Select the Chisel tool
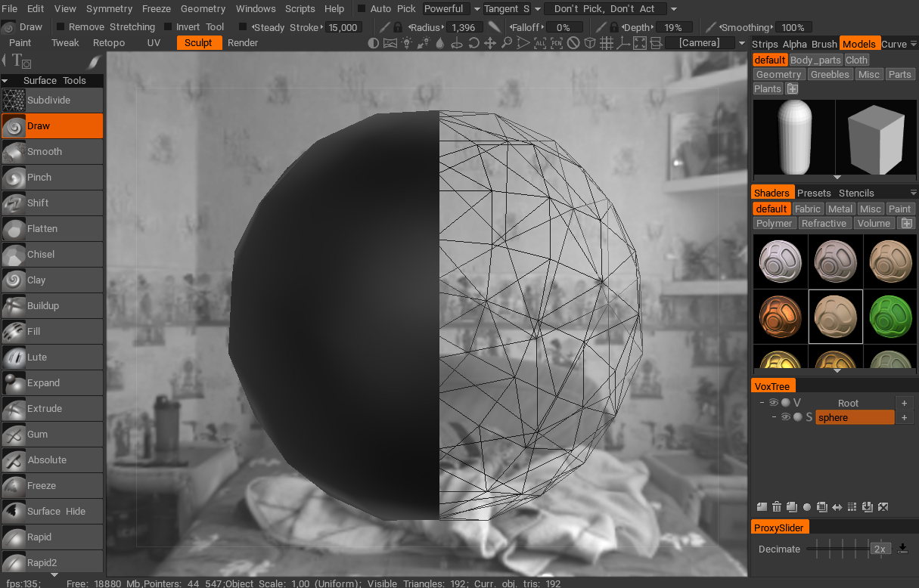Image resolution: width=919 pixels, height=588 pixels. 51,254
